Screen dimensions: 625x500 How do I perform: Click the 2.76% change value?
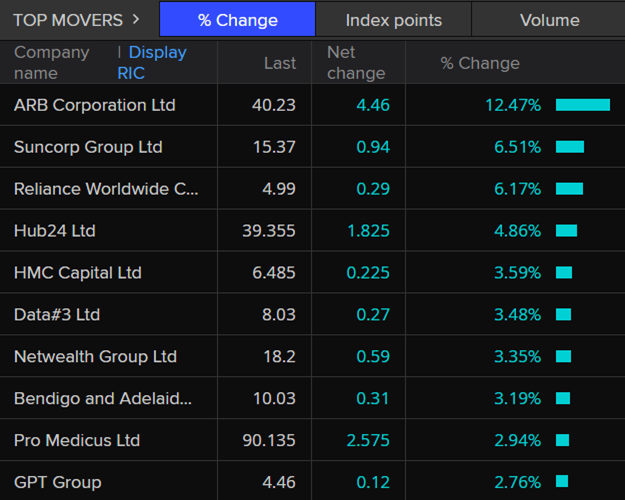coord(517,482)
